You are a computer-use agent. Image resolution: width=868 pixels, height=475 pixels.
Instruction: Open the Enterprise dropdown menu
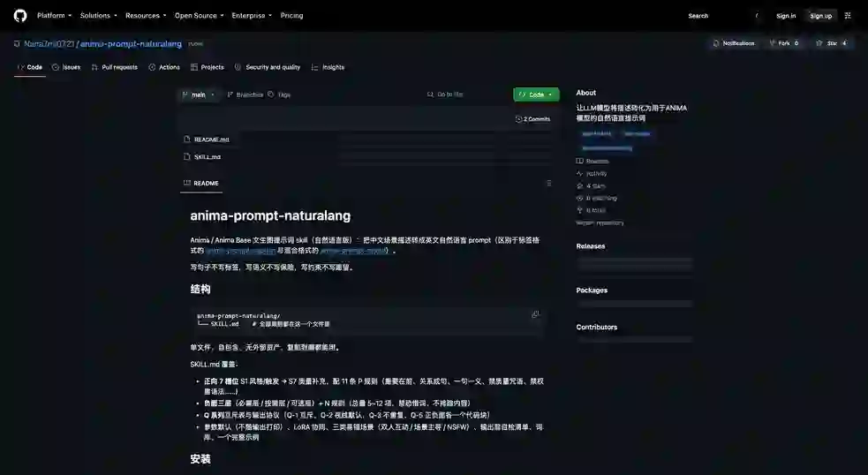(x=252, y=16)
